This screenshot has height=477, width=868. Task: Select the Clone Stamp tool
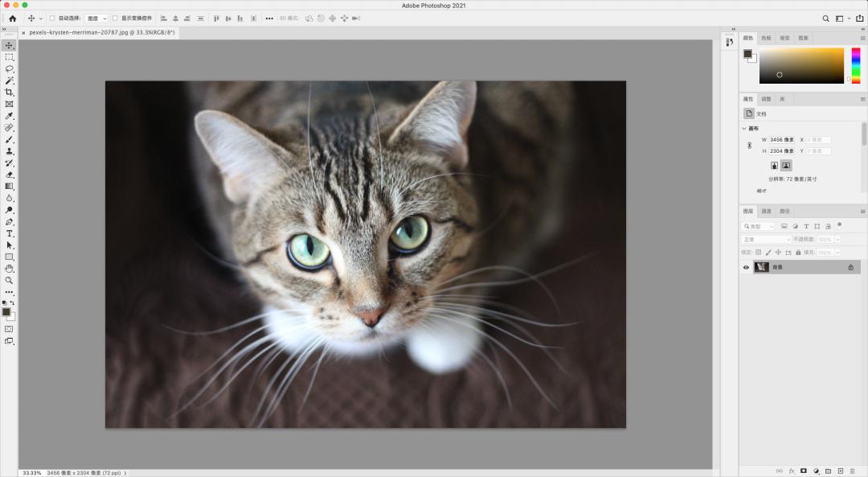tap(10, 150)
